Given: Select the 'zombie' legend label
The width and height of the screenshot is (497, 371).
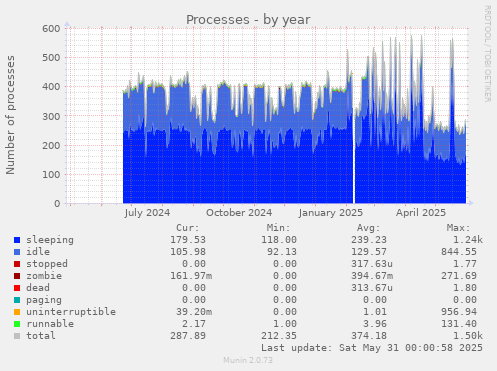Looking at the screenshot, I should [x=44, y=276].
